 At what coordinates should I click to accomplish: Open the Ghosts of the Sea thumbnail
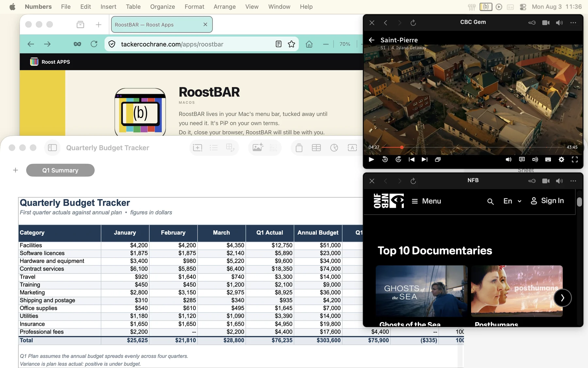pos(421,291)
